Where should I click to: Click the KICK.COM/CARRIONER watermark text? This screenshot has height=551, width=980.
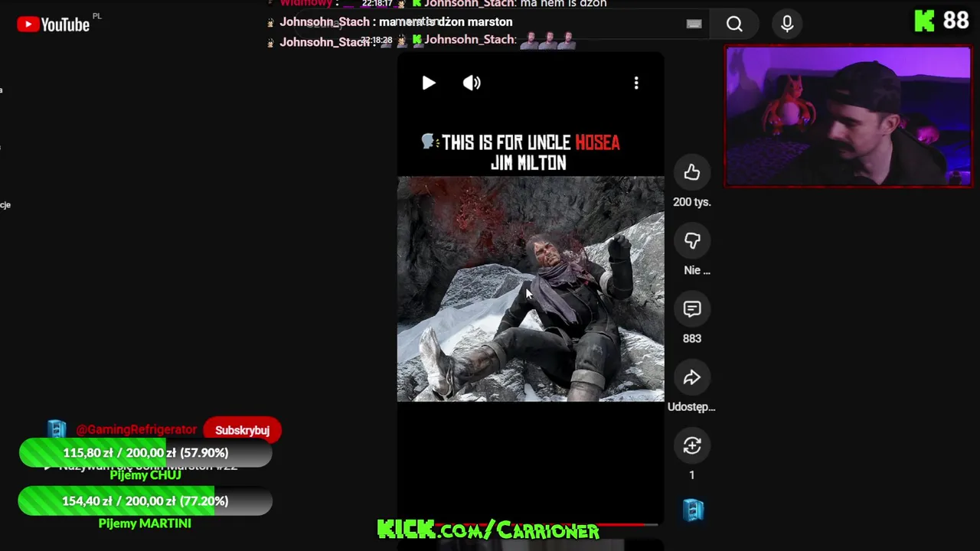(x=488, y=530)
